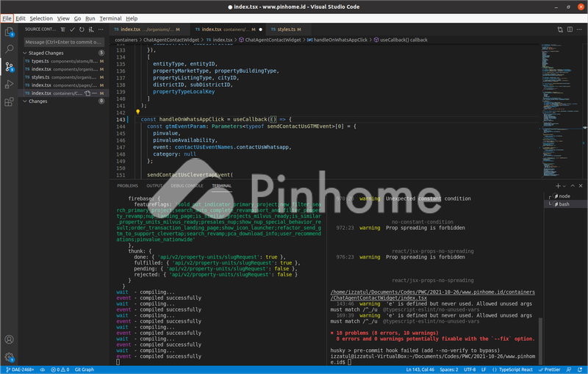Switch to the DEBUG CONSOLE panel tab

click(x=187, y=186)
